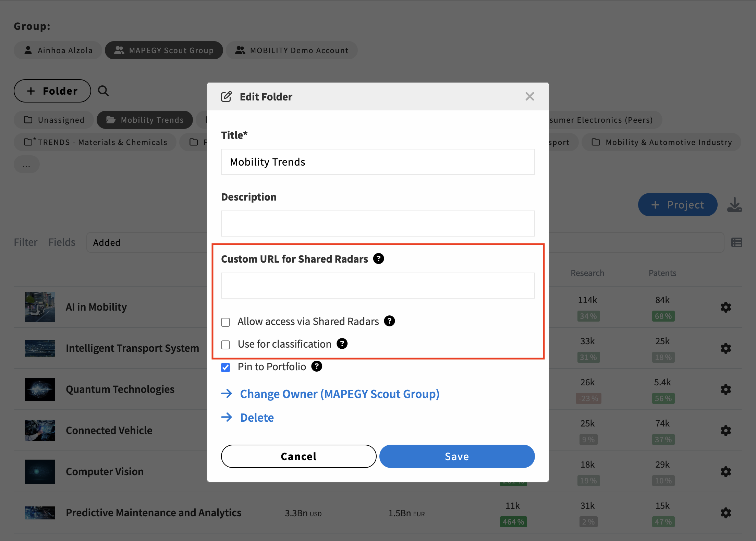Open help icon beside Allow access via Shared Radars
This screenshot has height=541, width=756.
(389, 321)
